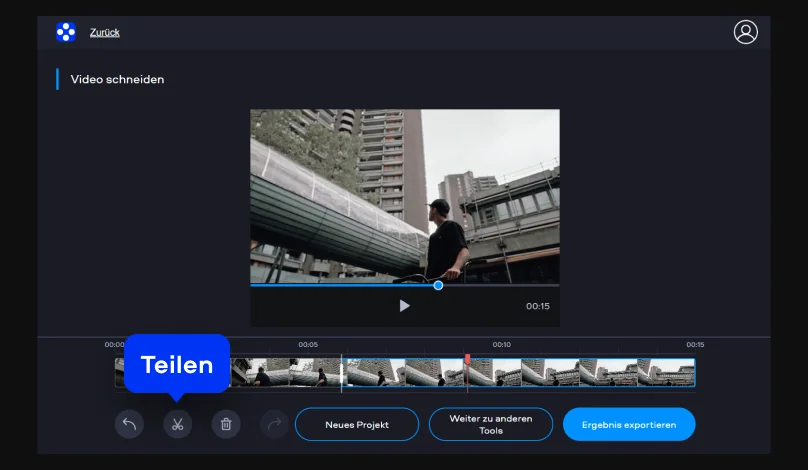Click the blue app logo
808x470 pixels.
66,32
